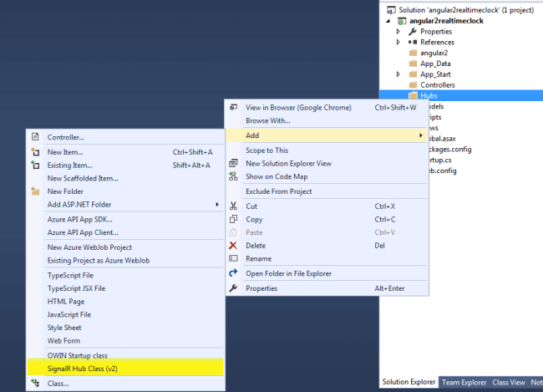Click the Copy icon in context menu
Screen dimensions: 543x392
pyautogui.click(x=233, y=219)
